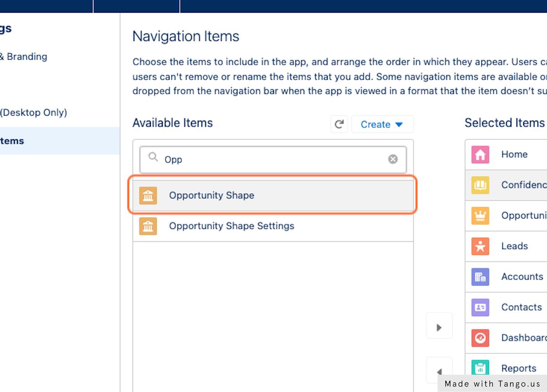The image size is (547, 392).
Task: Click the purple Accounts building icon
Action: (480, 276)
